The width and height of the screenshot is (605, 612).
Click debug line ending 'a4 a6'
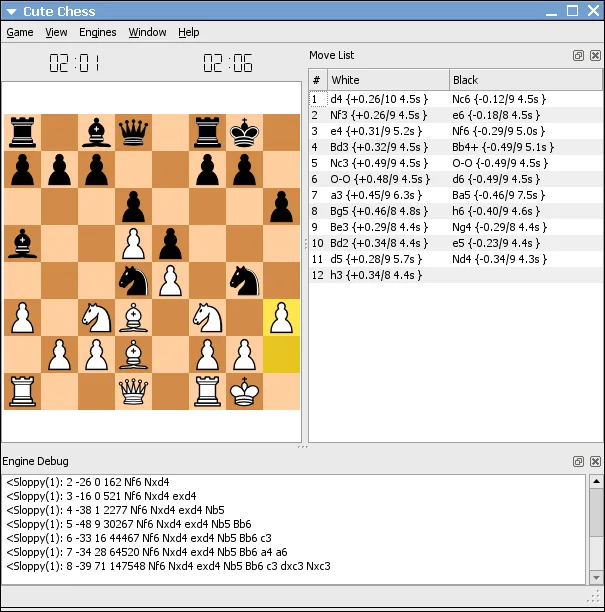147,552
